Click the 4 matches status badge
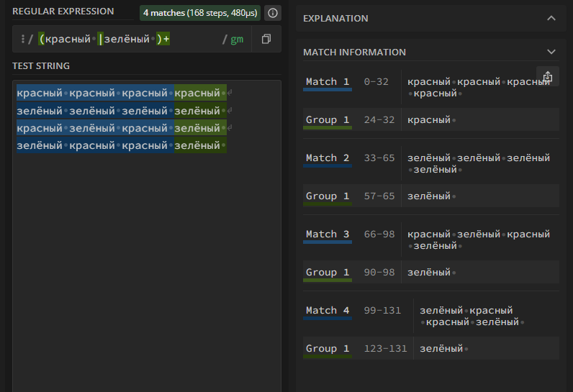573x392 pixels. [200, 13]
